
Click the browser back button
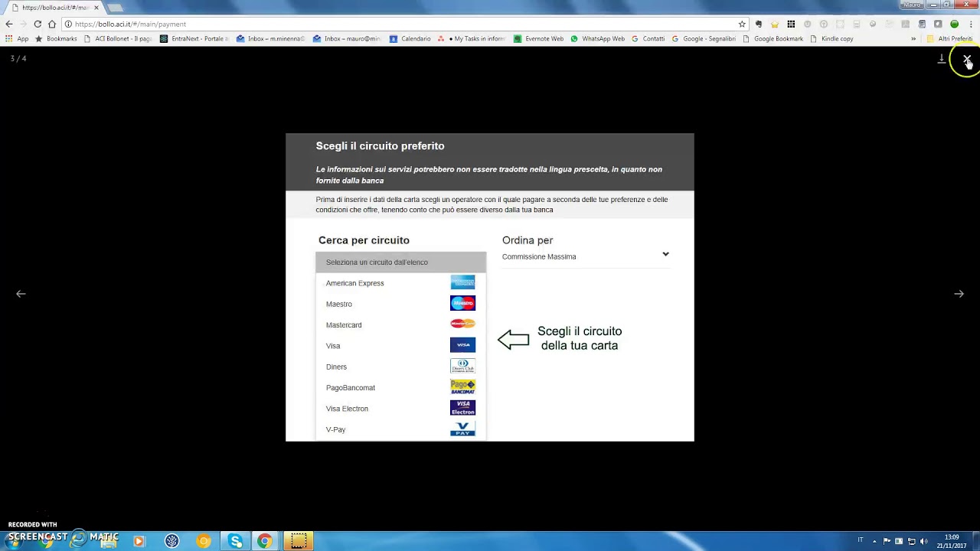pyautogui.click(x=9, y=24)
